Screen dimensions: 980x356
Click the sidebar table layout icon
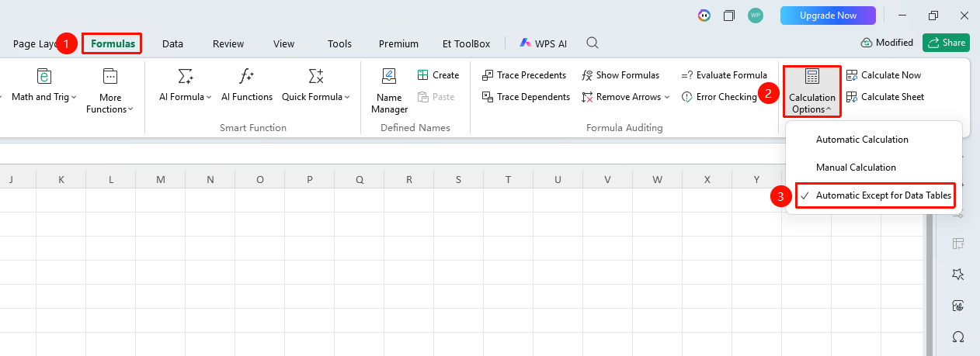point(958,244)
